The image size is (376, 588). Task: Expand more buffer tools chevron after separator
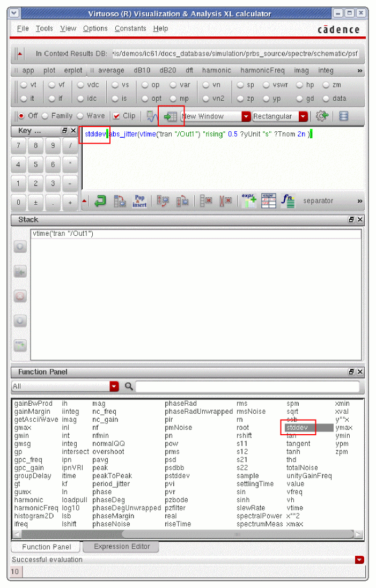[360, 201]
